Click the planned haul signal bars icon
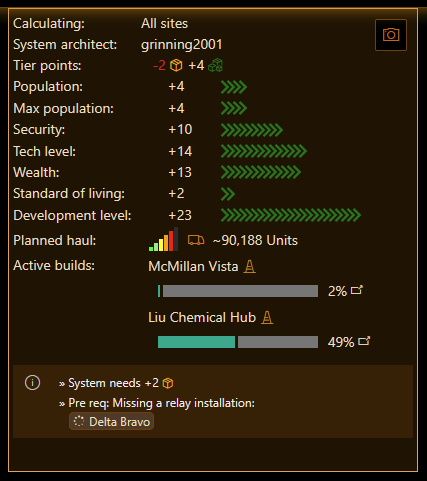This screenshot has width=427, height=481. click(163, 239)
